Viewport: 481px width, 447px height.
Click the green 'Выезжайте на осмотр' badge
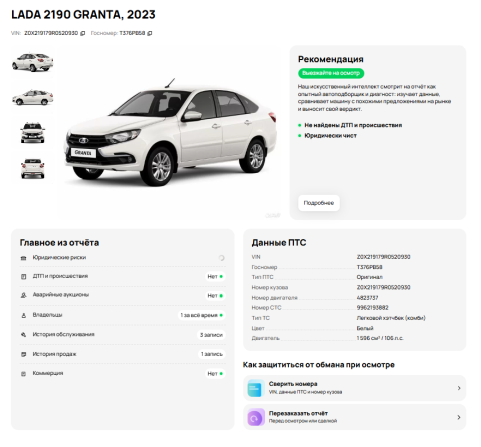(x=331, y=73)
